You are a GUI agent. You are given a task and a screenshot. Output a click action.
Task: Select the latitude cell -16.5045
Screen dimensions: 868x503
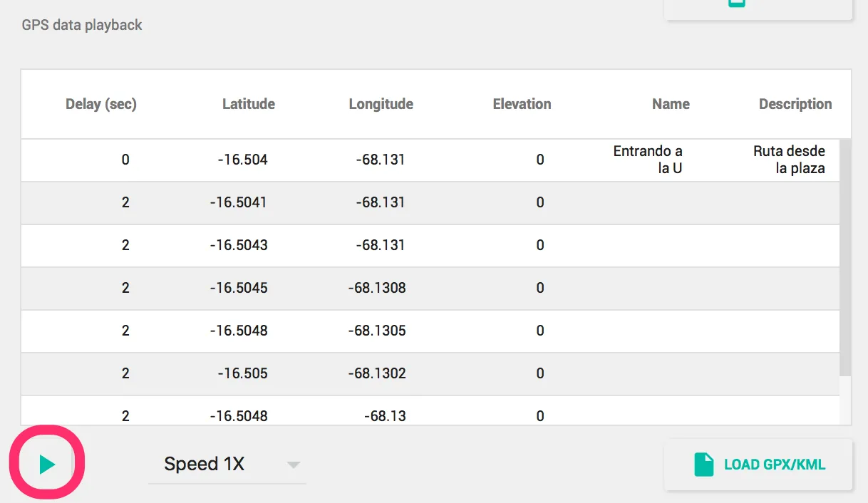tap(239, 288)
